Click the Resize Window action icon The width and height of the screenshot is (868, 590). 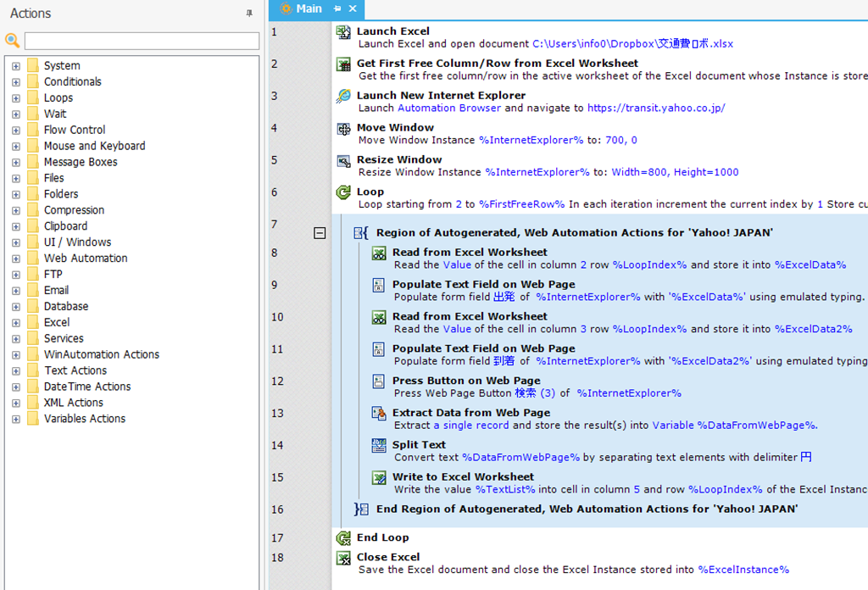pyautogui.click(x=343, y=161)
